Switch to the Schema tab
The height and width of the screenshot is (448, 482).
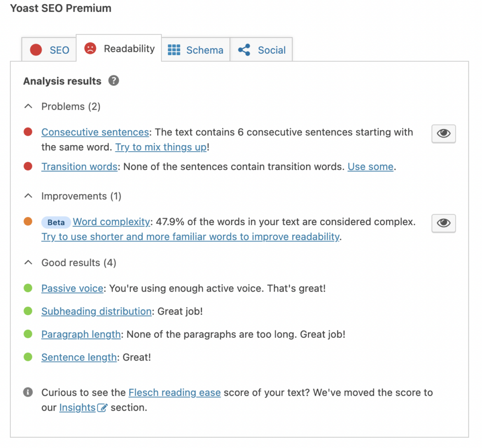click(196, 50)
